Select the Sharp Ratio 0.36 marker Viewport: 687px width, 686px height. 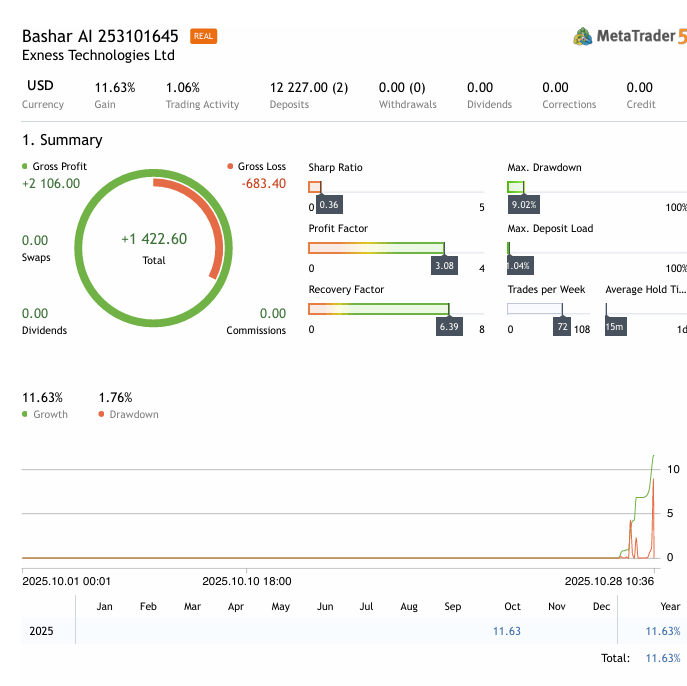pos(328,205)
